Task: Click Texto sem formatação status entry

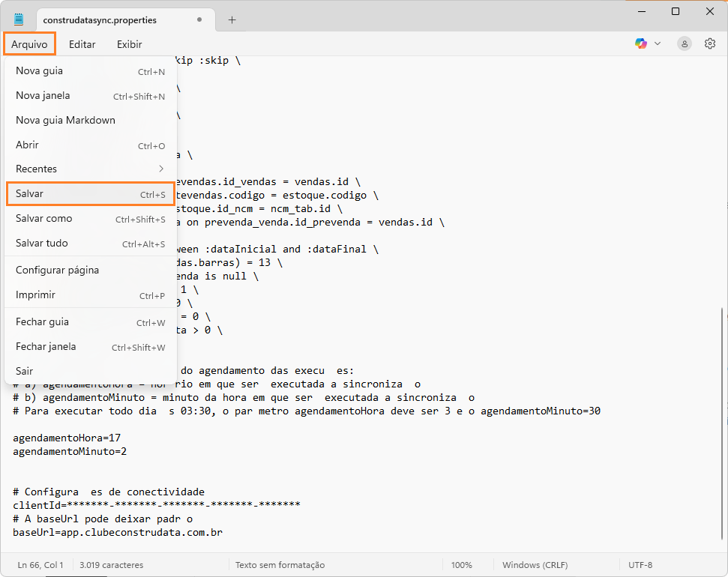Action: [x=280, y=565]
